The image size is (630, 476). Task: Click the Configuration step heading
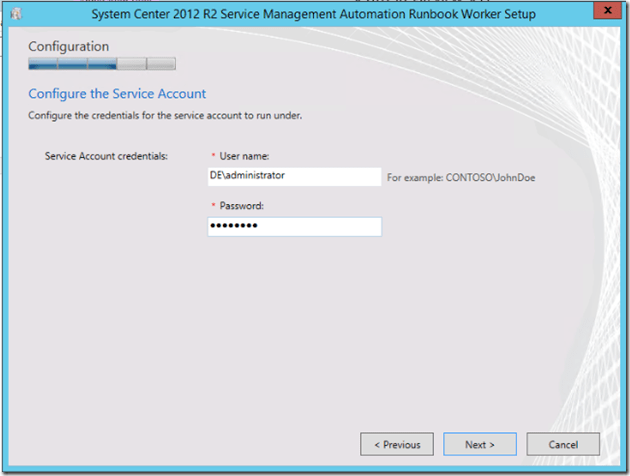click(x=68, y=46)
